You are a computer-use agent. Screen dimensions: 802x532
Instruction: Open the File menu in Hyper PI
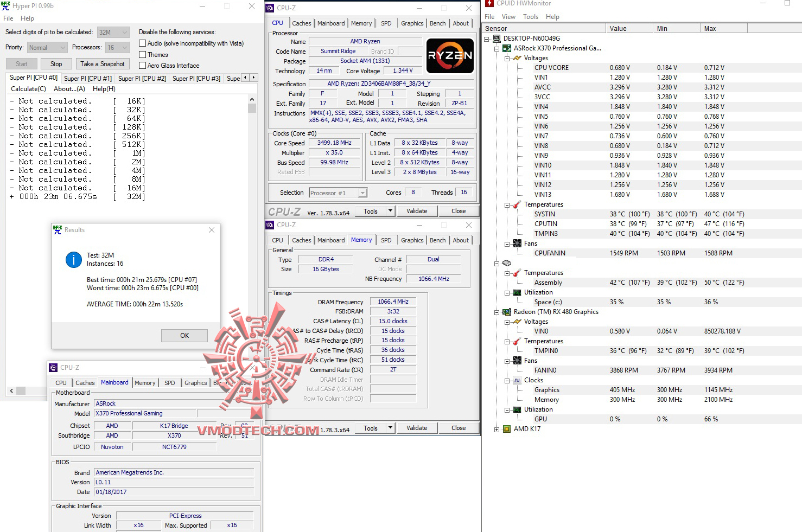coord(8,18)
